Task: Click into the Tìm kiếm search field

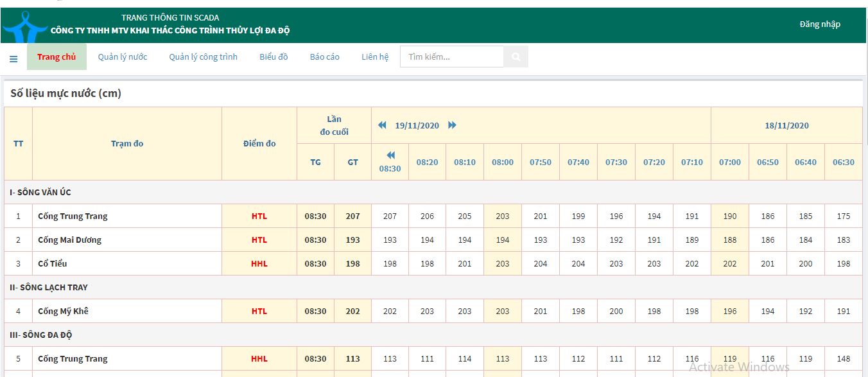Action: click(x=452, y=57)
